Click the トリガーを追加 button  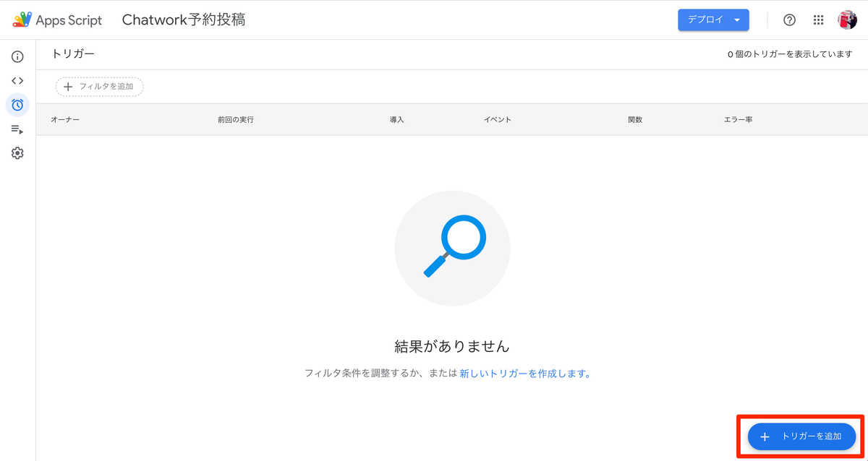[801, 436]
